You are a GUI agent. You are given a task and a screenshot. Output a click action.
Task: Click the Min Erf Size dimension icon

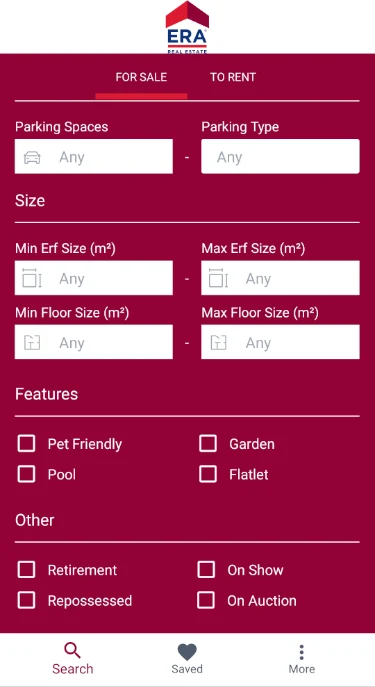click(32, 278)
